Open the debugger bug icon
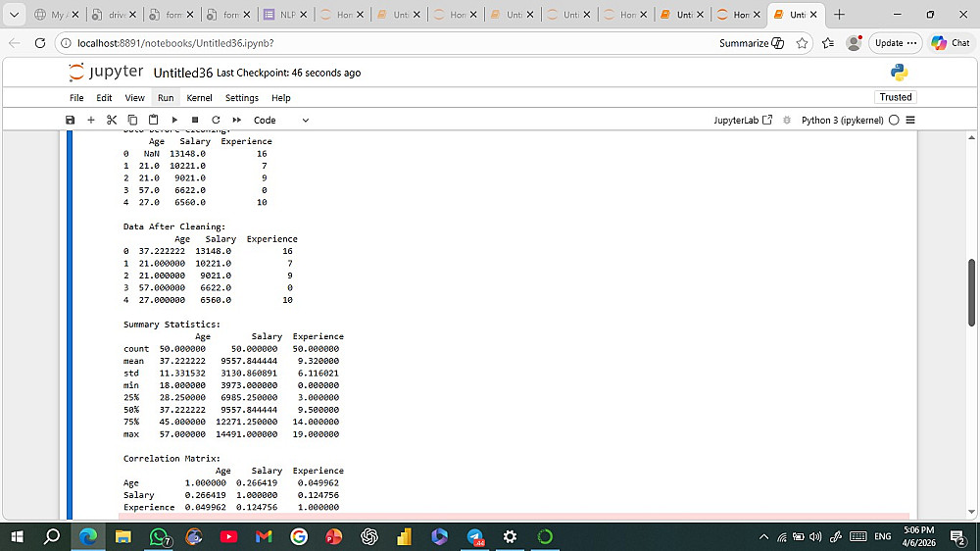The height and width of the screenshot is (551, 980). click(787, 120)
